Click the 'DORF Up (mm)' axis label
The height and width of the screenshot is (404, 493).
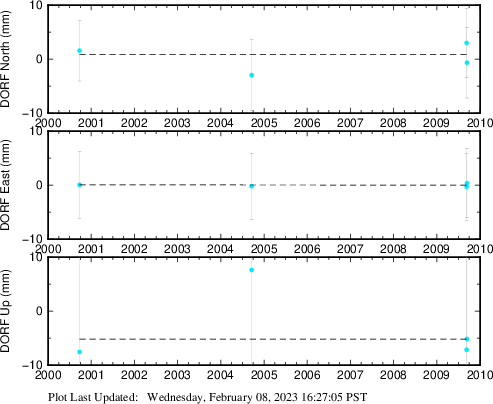click(x=6, y=311)
